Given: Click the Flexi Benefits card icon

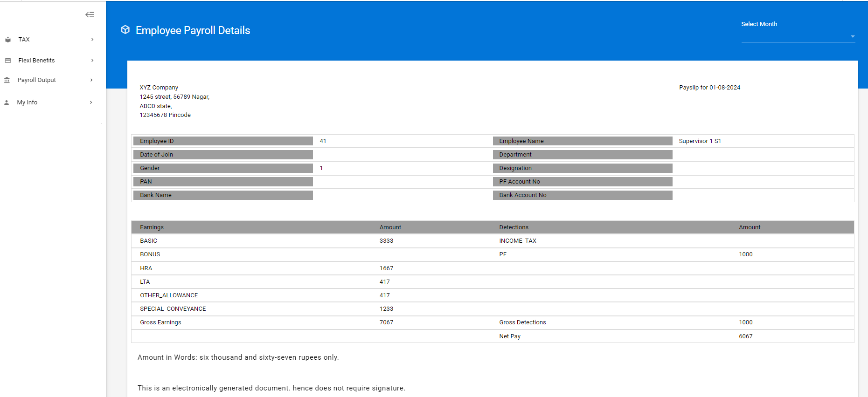Looking at the screenshot, I should tap(8, 61).
